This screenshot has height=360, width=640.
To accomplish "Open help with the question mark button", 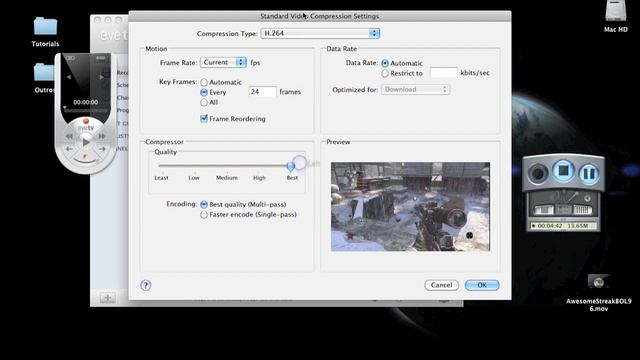I will 146,285.
